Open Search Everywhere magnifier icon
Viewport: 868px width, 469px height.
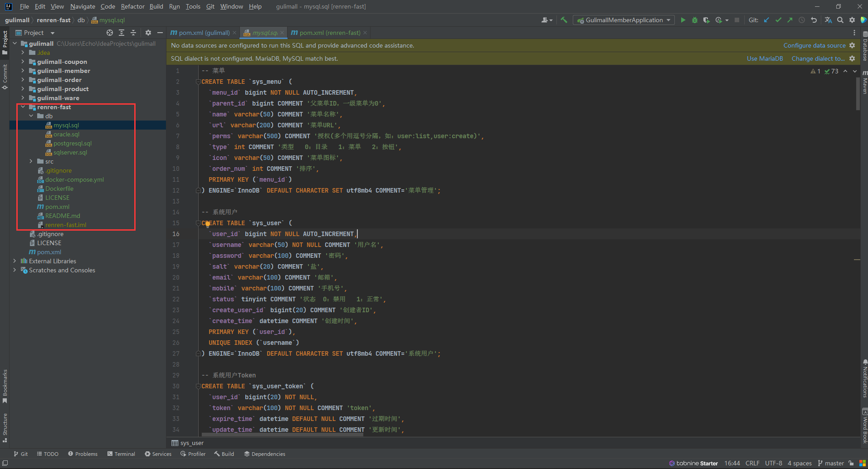840,20
